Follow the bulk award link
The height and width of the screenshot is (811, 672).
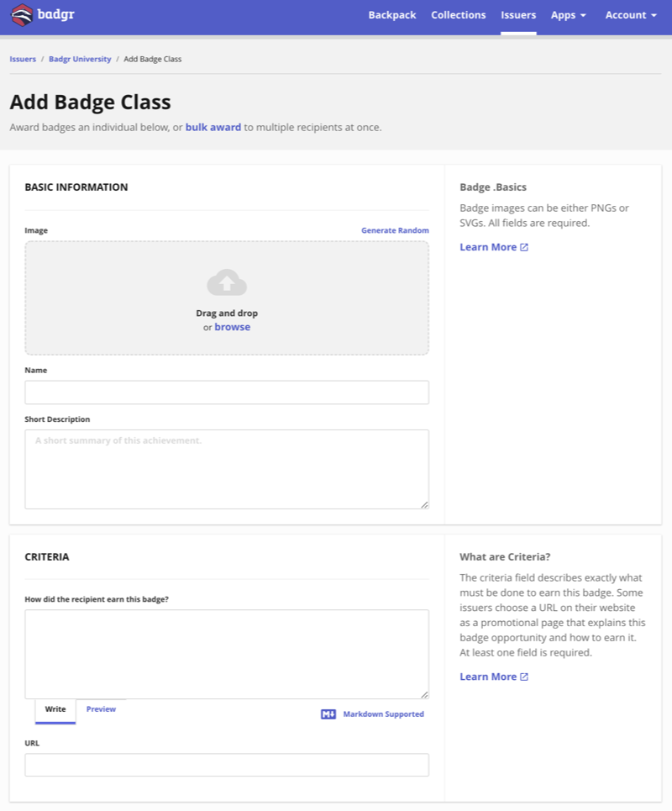click(x=213, y=128)
